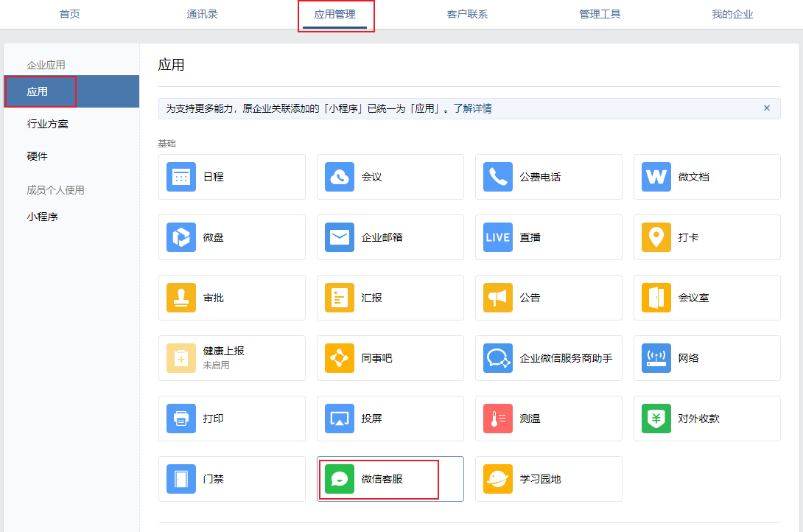Select the 健康上报 未启用 card text
Screen dimensions: 803x532
point(224,357)
